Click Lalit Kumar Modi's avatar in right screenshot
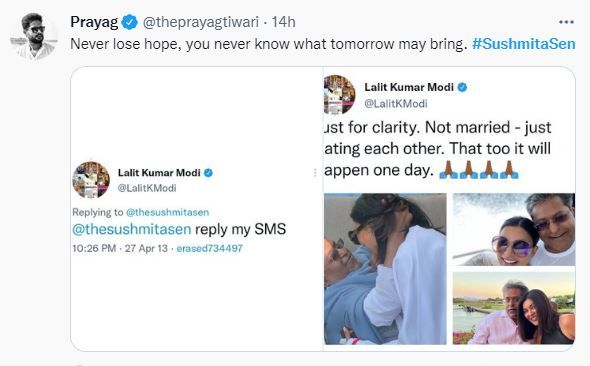Screen dimensions: 590x366 (x=339, y=94)
